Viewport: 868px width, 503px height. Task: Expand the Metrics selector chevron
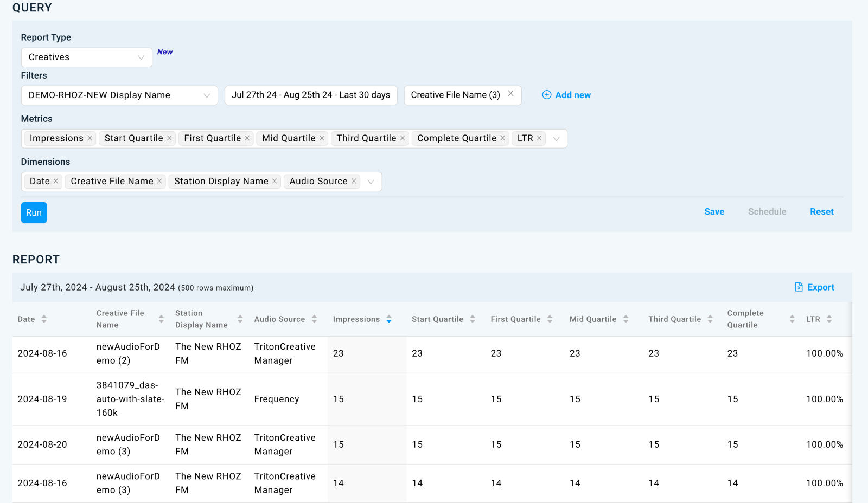pos(556,139)
